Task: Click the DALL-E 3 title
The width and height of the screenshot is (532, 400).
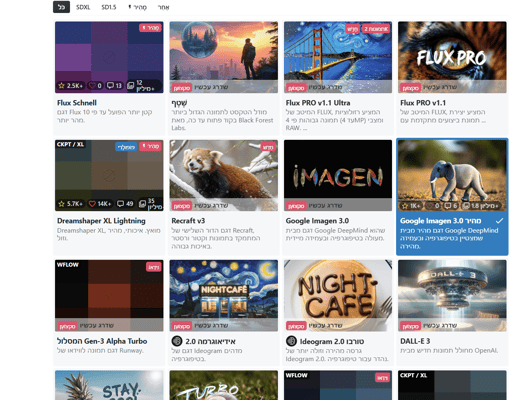Action: pos(416,341)
